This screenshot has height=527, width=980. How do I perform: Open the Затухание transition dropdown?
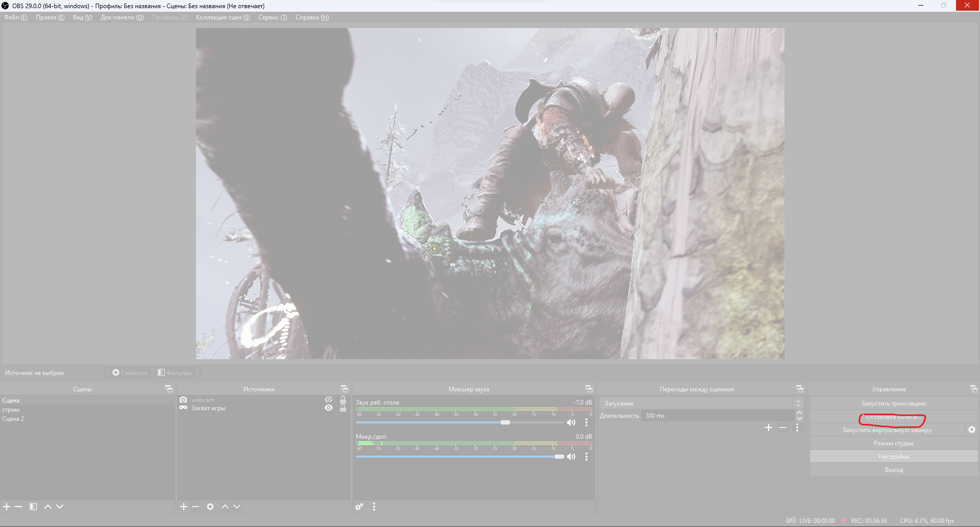tap(701, 404)
